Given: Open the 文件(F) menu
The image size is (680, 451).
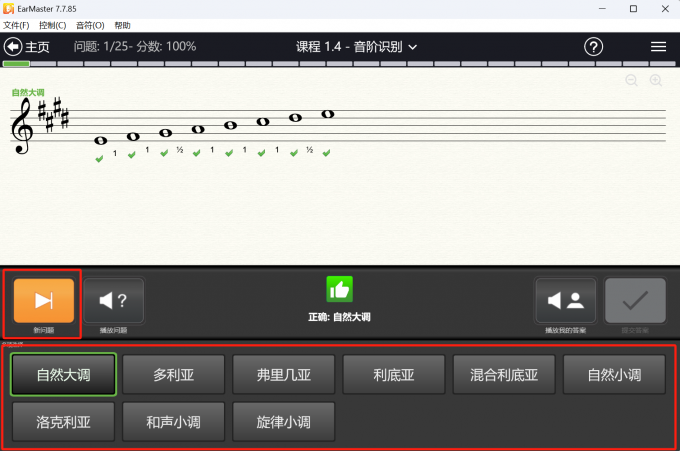Looking at the screenshot, I should 16,26.
